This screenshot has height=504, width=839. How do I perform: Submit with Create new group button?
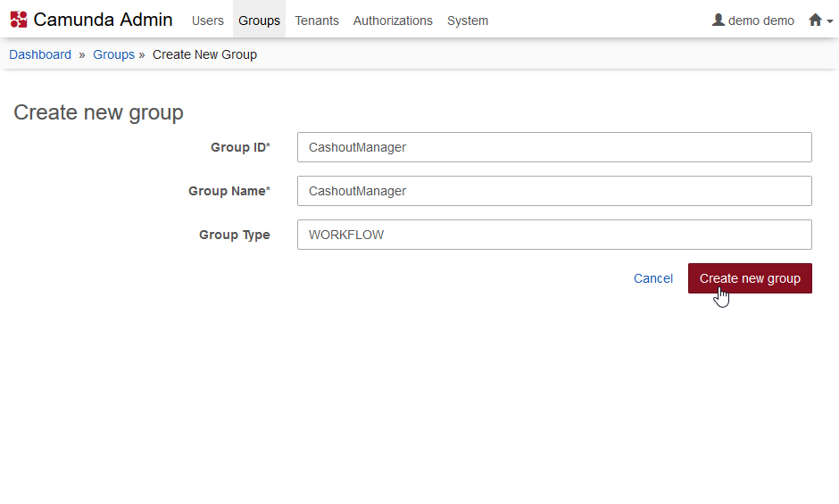pos(750,278)
